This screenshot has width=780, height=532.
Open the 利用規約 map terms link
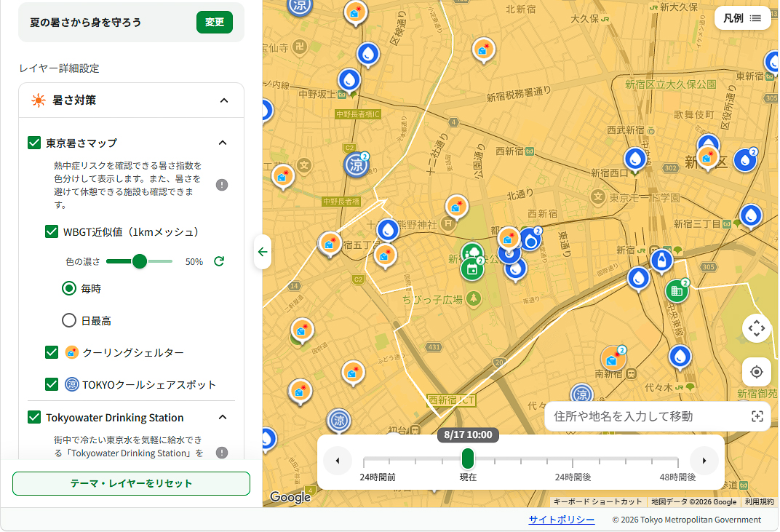(x=759, y=501)
